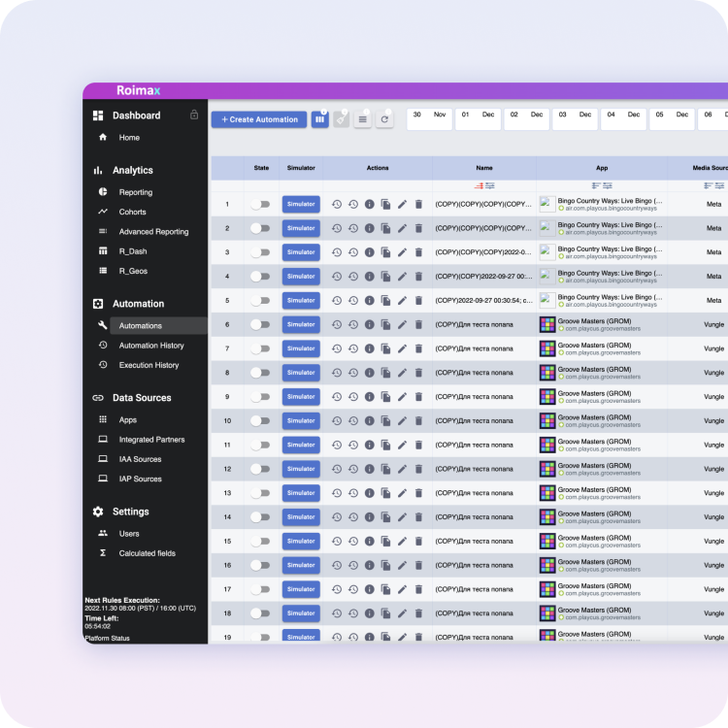Sort by the App column sort icon
Viewport: 728px width, 728px height.
pyautogui.click(x=596, y=185)
